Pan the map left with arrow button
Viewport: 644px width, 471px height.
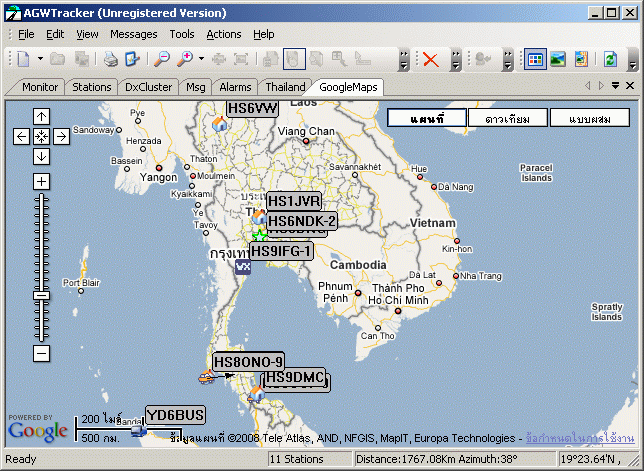[21, 136]
